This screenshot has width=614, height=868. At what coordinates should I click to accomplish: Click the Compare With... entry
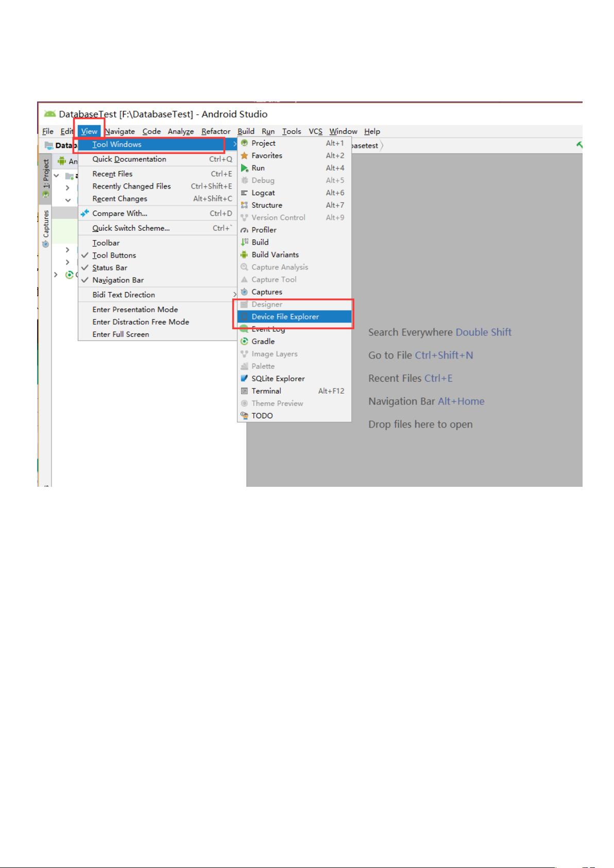[x=157, y=213]
